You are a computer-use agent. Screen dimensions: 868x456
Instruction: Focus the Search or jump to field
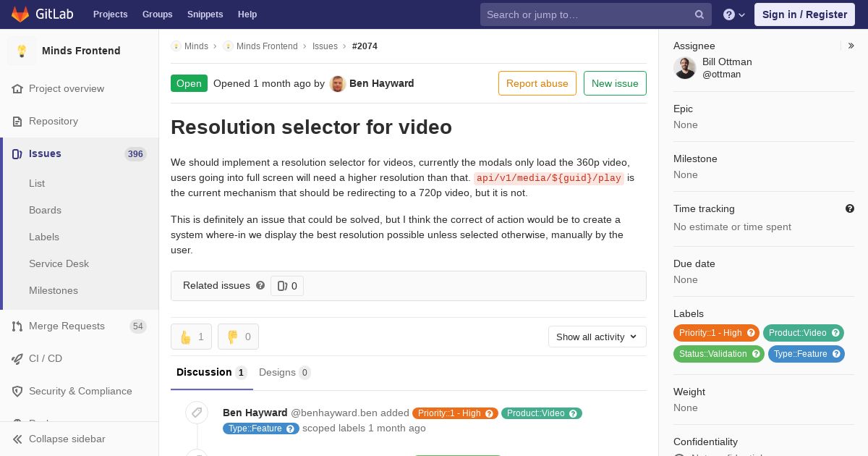[596, 14]
